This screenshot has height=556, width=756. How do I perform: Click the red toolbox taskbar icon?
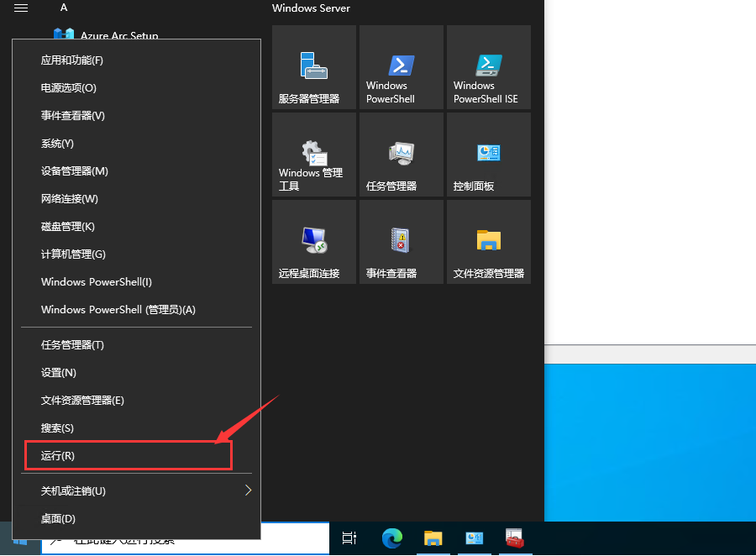click(x=515, y=538)
